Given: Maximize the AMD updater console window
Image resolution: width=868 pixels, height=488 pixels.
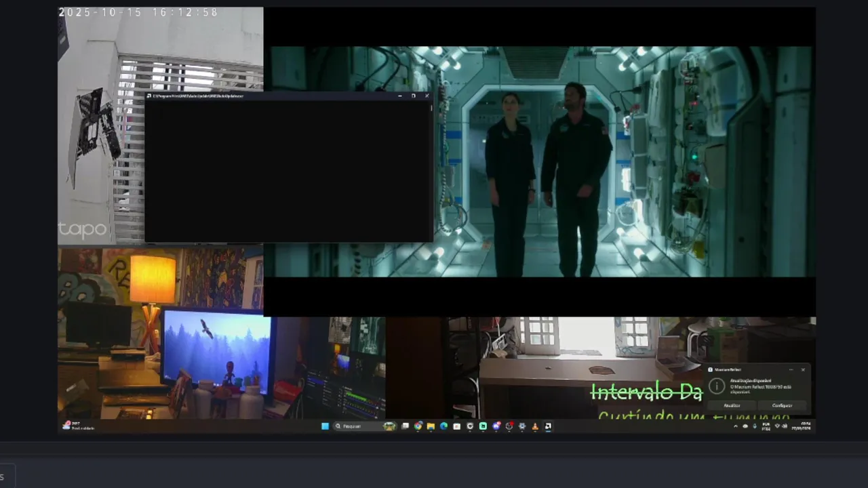Looking at the screenshot, I should (413, 96).
